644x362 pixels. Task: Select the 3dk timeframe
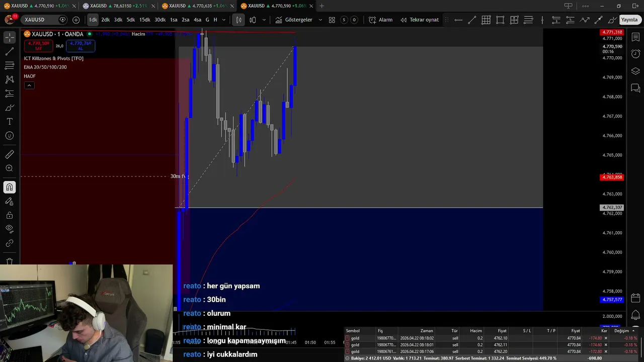coord(118,20)
